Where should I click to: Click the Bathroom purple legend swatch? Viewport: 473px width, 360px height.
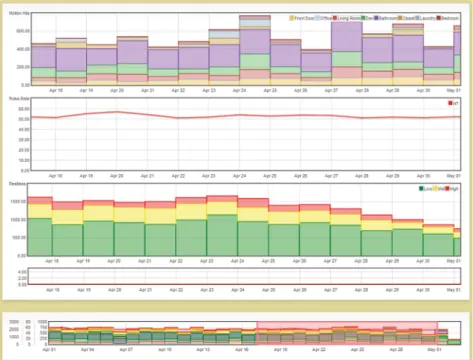pyautogui.click(x=376, y=18)
